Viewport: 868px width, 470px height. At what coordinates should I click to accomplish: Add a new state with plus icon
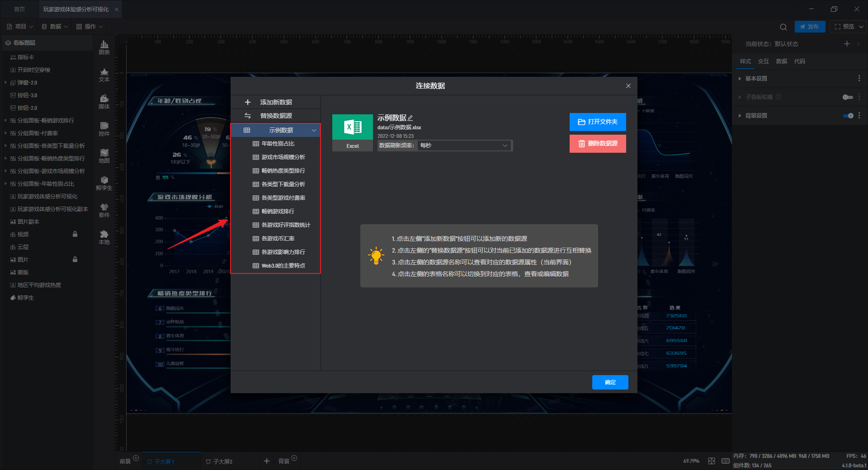pos(847,44)
